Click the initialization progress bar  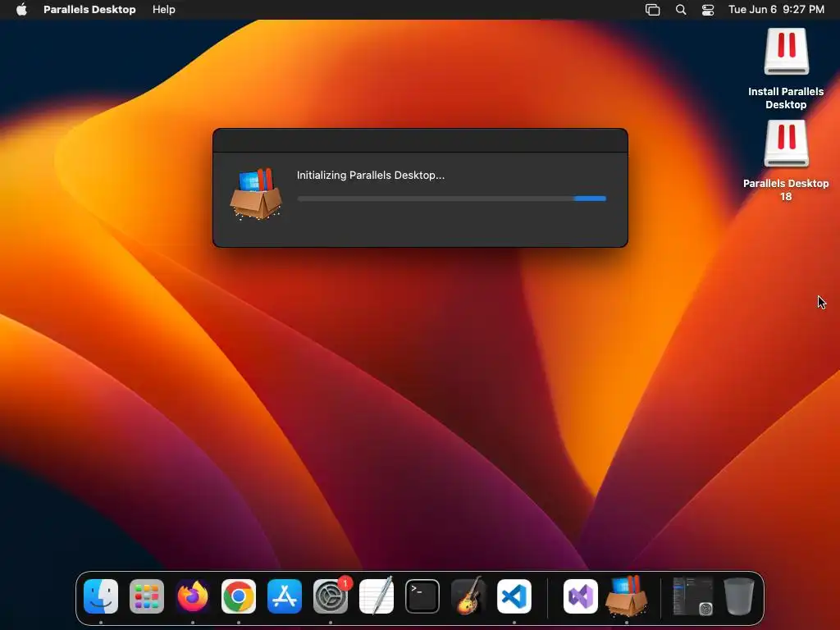point(452,199)
